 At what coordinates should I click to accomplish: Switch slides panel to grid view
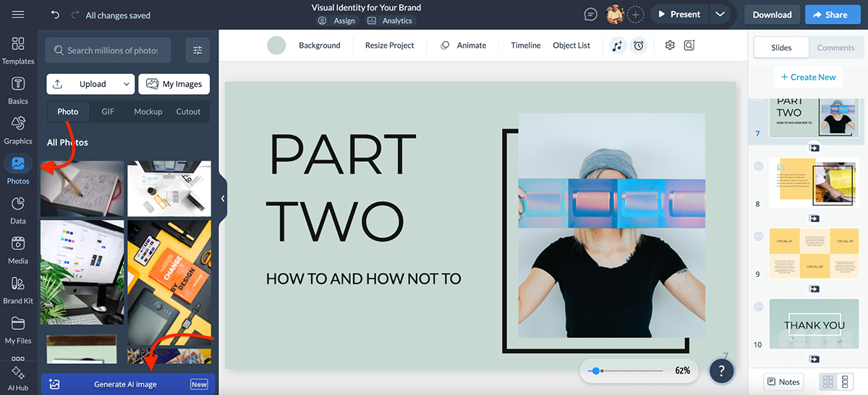tap(829, 381)
